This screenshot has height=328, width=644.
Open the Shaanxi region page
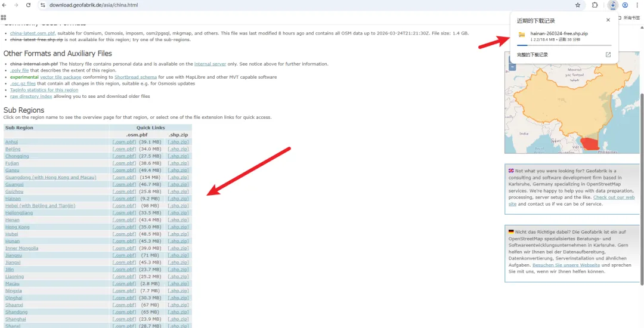(14, 305)
